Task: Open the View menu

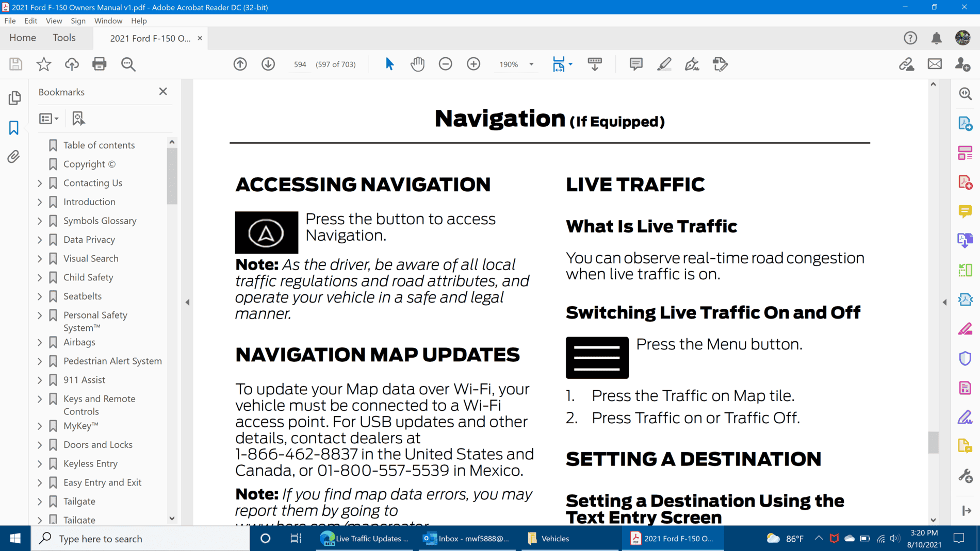Action: click(x=54, y=21)
